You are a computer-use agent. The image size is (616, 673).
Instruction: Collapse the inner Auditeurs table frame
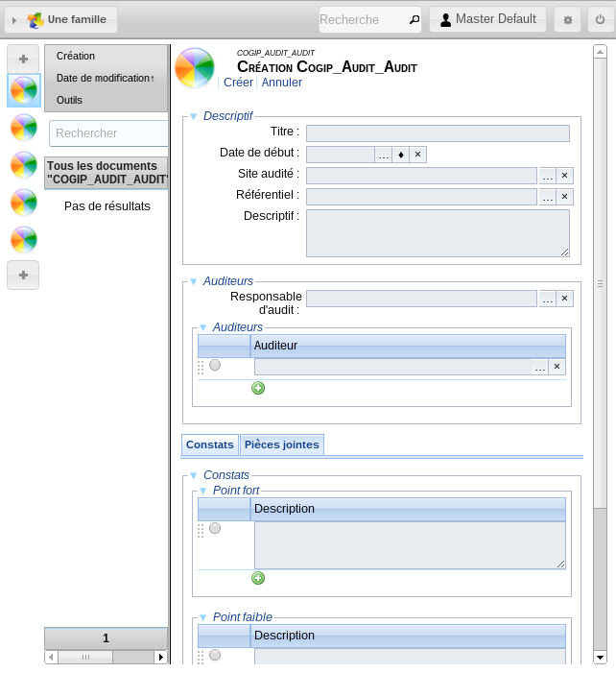(x=202, y=327)
